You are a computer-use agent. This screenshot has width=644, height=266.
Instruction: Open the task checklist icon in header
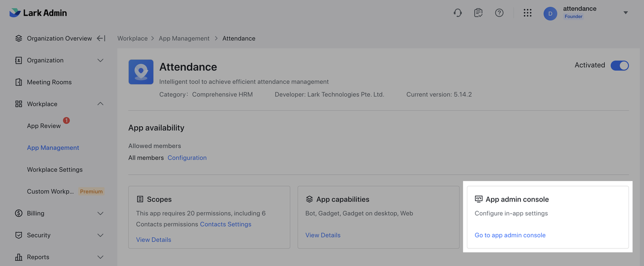point(478,13)
